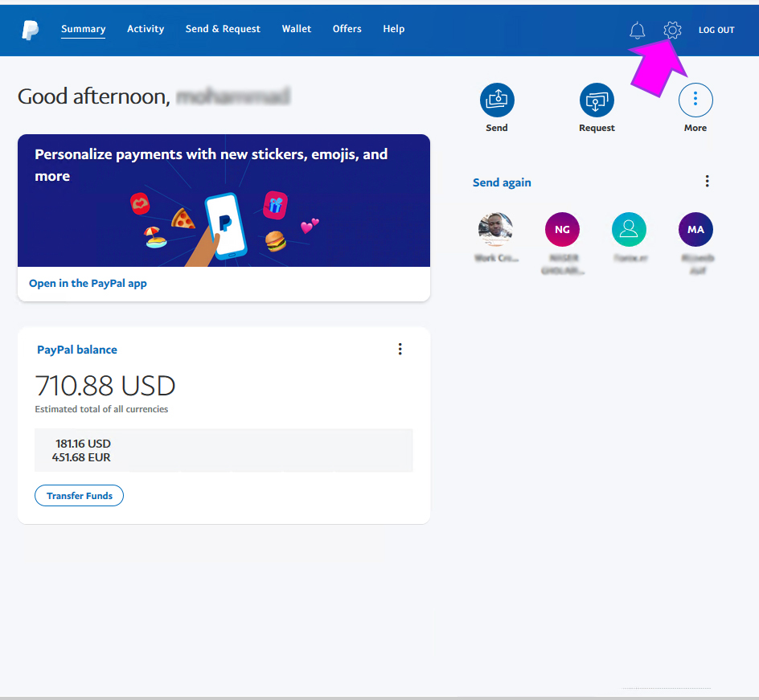Image resolution: width=759 pixels, height=700 pixels.
Task: Go to the Summary tab
Action: pyautogui.click(x=84, y=29)
